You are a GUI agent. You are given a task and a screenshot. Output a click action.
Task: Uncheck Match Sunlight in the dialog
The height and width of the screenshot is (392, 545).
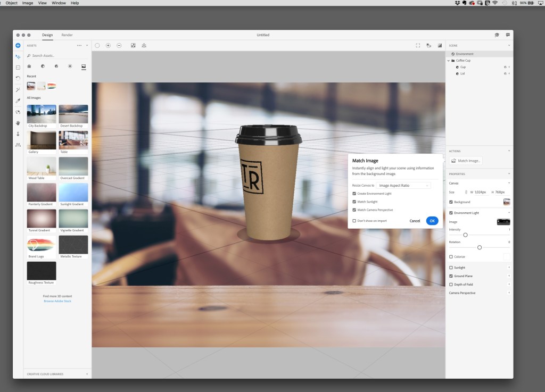(354, 202)
